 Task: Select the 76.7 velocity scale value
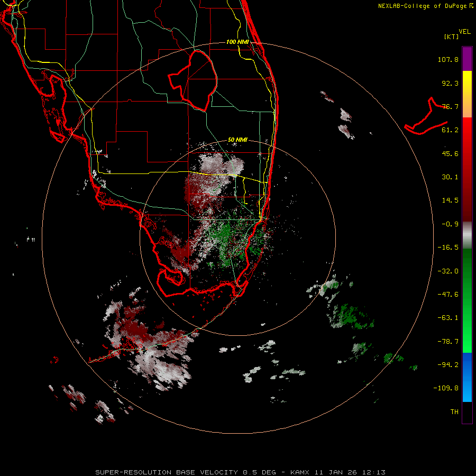coord(450,106)
